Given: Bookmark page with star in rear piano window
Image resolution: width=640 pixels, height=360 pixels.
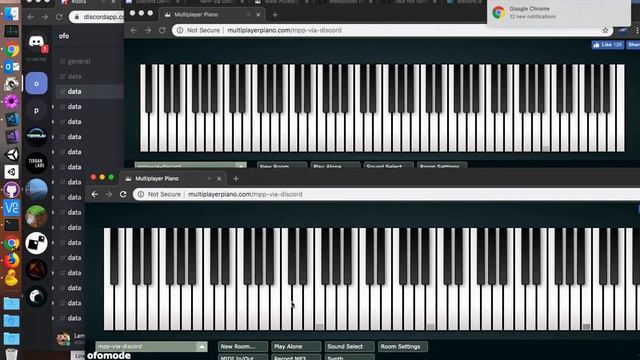Looking at the screenshot, I should (x=605, y=30).
